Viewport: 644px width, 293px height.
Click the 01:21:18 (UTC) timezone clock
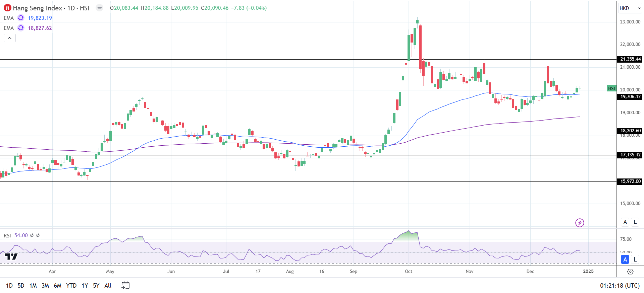620,286
